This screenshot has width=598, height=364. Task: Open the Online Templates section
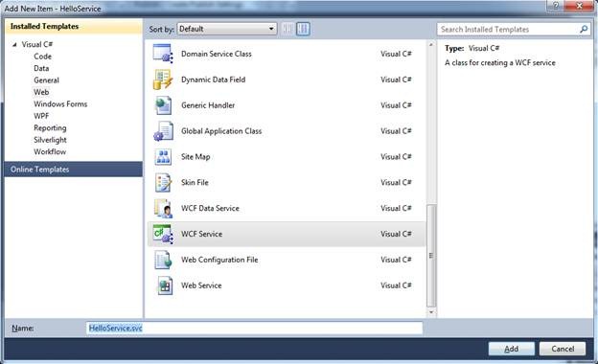(73, 170)
